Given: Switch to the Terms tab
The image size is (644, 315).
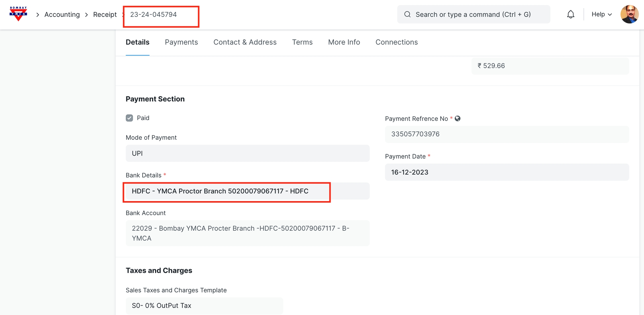Looking at the screenshot, I should 302,42.
